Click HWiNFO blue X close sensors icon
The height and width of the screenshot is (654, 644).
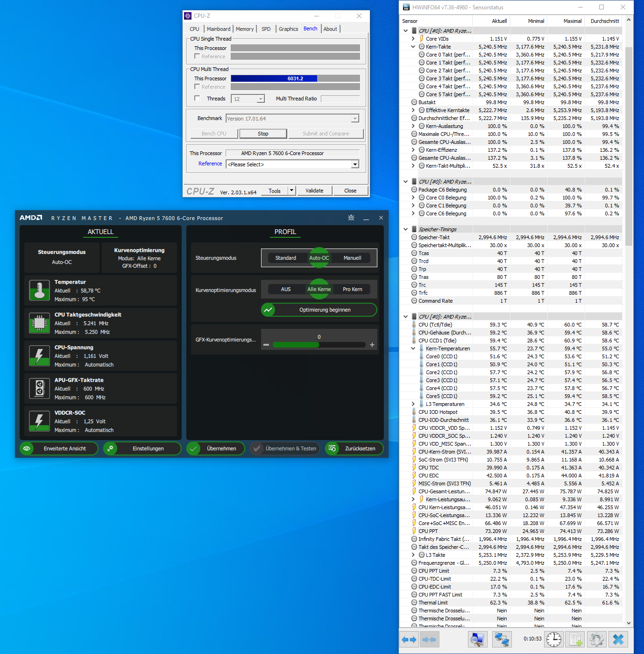pos(618,640)
